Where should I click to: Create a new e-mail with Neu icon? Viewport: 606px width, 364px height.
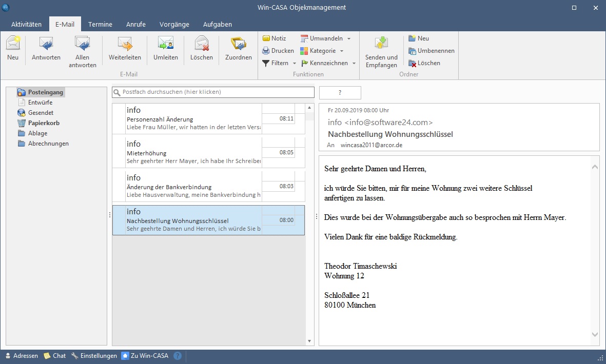[13, 48]
